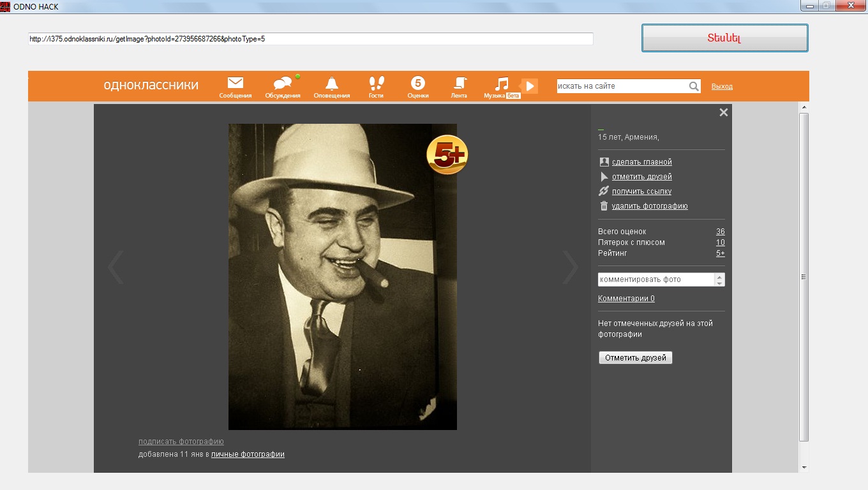
Task: Focus the искать на сайте search field
Action: (x=622, y=86)
